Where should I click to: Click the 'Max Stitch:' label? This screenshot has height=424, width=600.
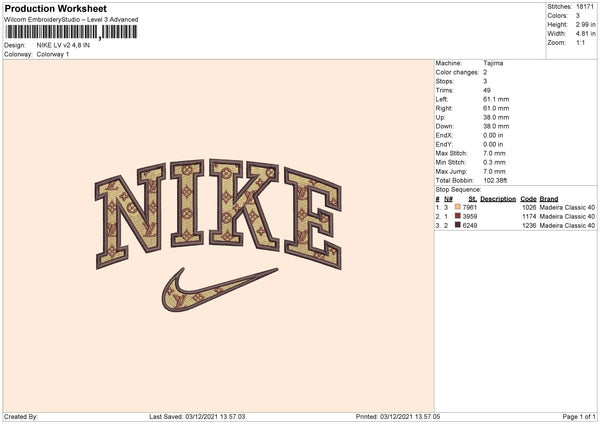[452, 153]
